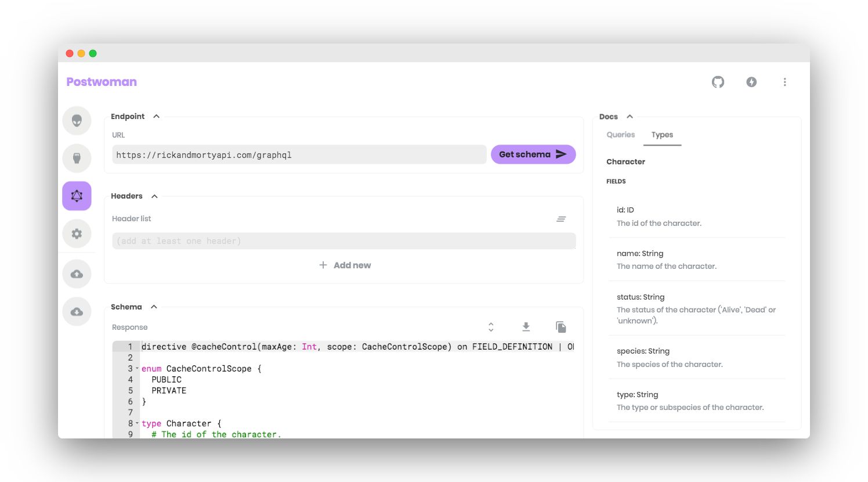Click the lightning bolt icon in header

point(751,82)
